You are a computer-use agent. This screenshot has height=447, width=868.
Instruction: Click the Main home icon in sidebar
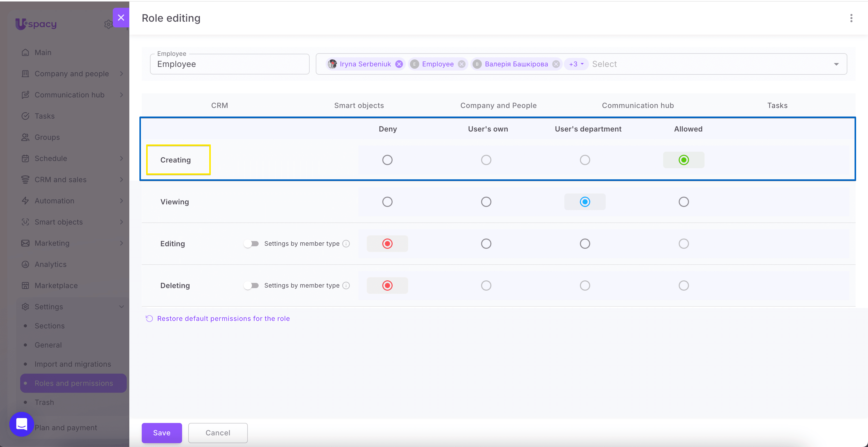[x=25, y=52]
